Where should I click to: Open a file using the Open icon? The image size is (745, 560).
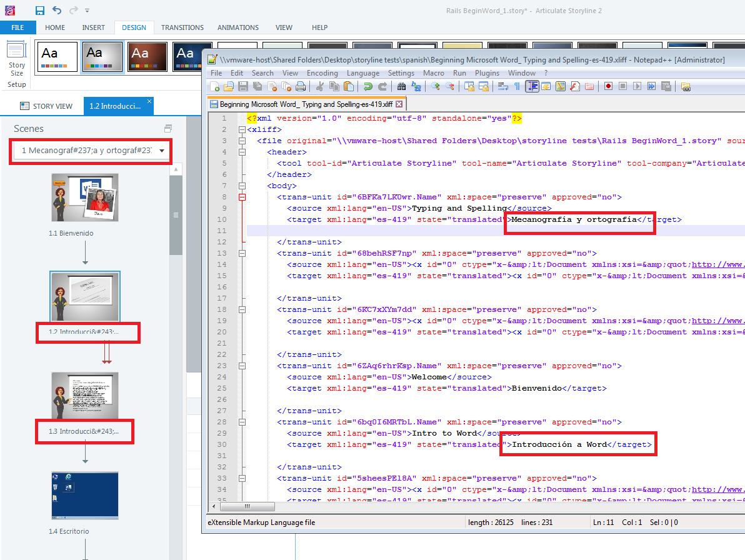pos(229,86)
